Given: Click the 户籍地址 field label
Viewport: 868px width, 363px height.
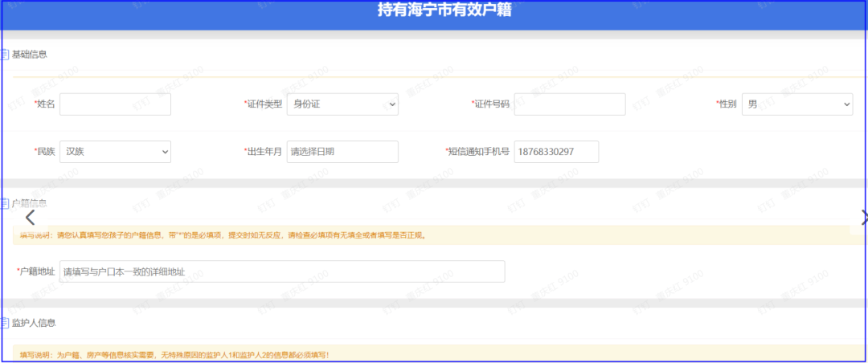Looking at the screenshot, I should click(36, 271).
